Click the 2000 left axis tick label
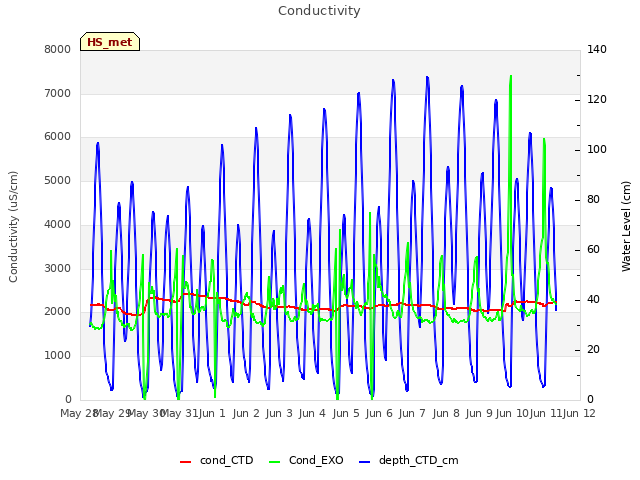 pos(58,311)
